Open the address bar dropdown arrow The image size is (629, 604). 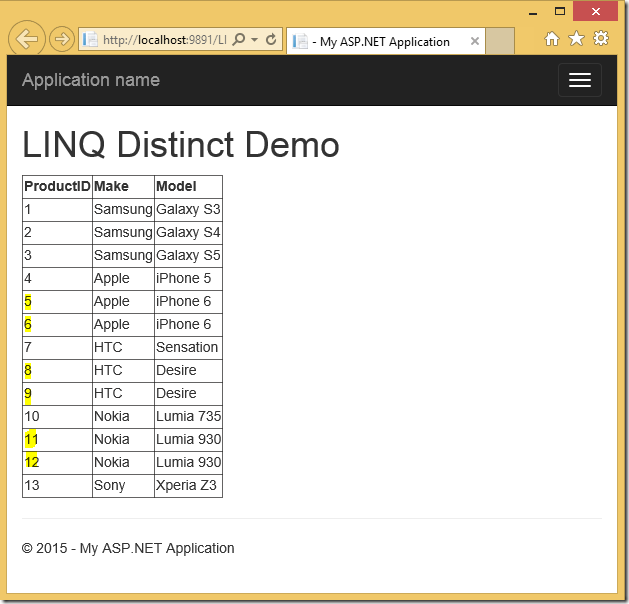coord(254,40)
